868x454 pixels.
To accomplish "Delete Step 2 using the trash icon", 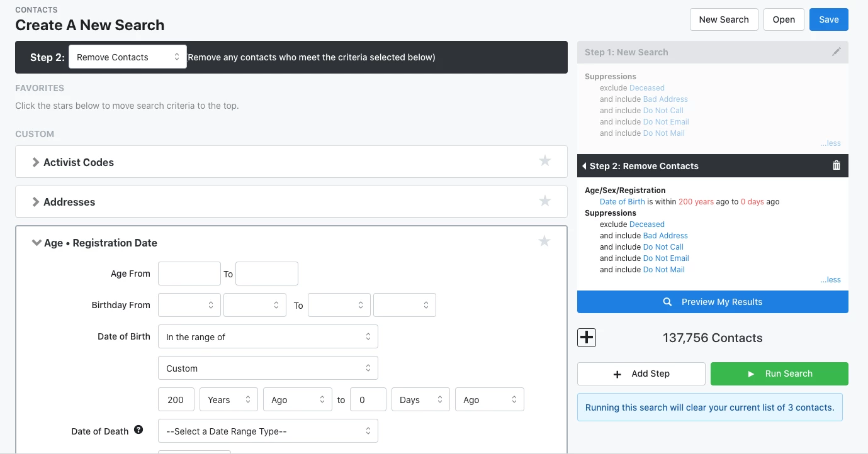I will pyautogui.click(x=837, y=165).
